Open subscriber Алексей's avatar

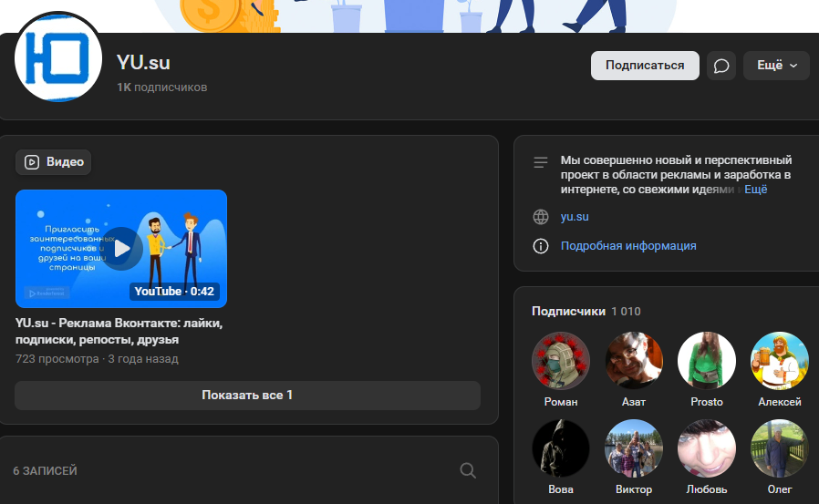click(779, 361)
